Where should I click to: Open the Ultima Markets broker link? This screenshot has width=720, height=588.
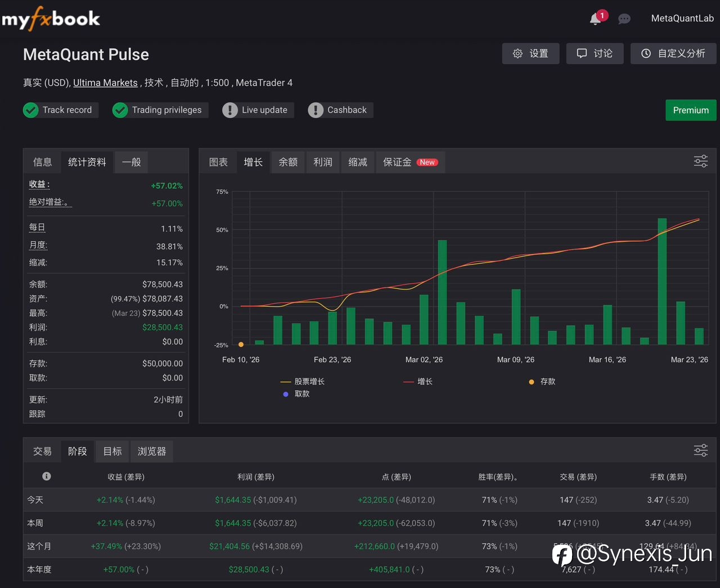tap(105, 83)
